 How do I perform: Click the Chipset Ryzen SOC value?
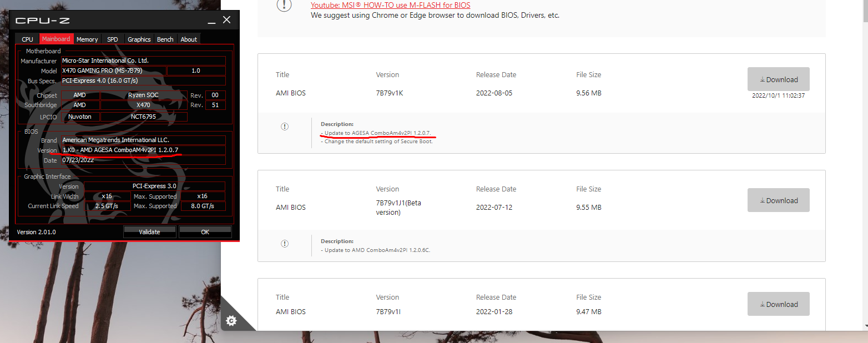(144, 95)
